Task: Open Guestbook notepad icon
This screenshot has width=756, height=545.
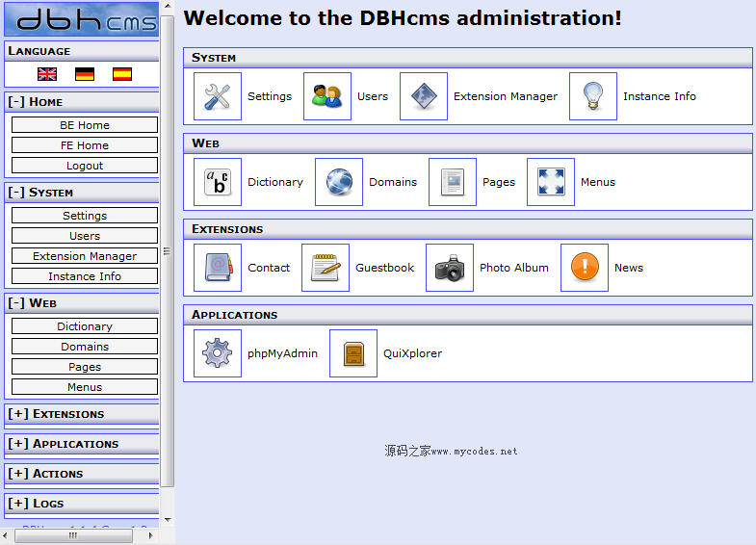Action: (326, 268)
